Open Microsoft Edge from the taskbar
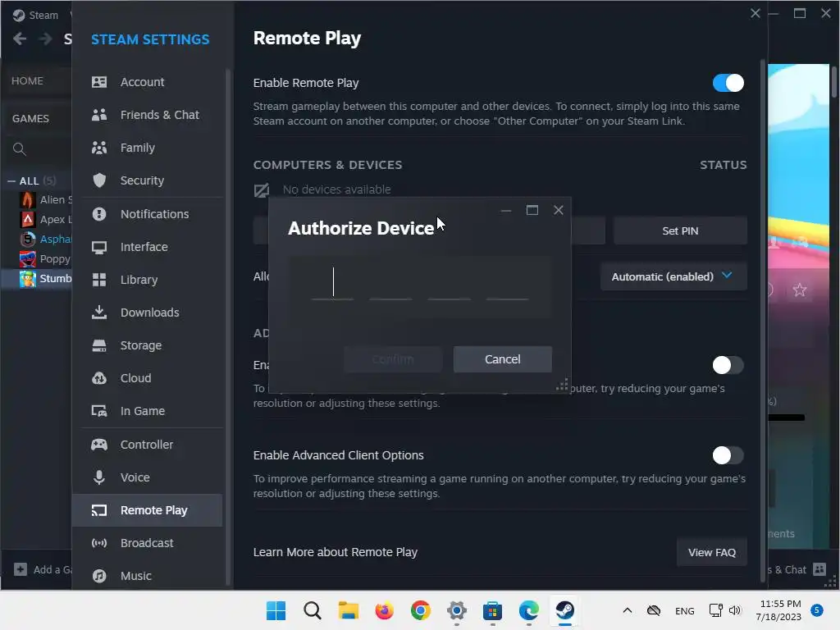Viewport: 840px width, 630px height. [529, 610]
